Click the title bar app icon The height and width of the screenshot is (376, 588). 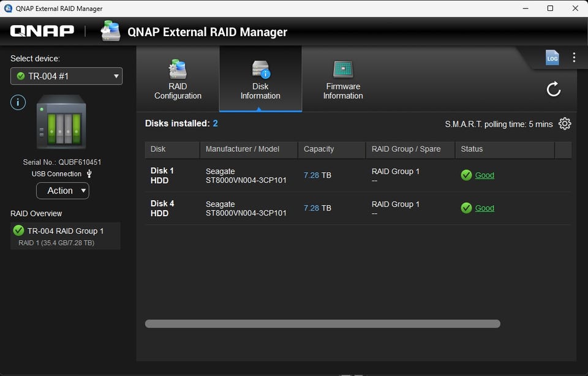pos(8,8)
